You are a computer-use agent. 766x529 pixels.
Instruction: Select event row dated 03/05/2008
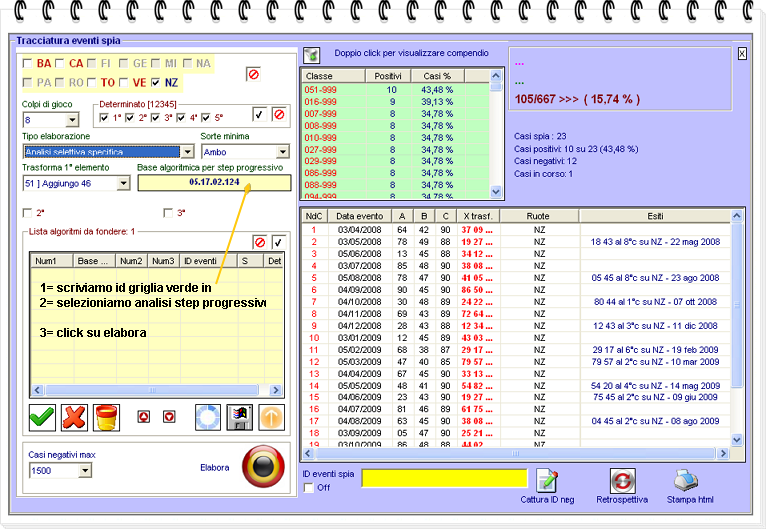516,242
